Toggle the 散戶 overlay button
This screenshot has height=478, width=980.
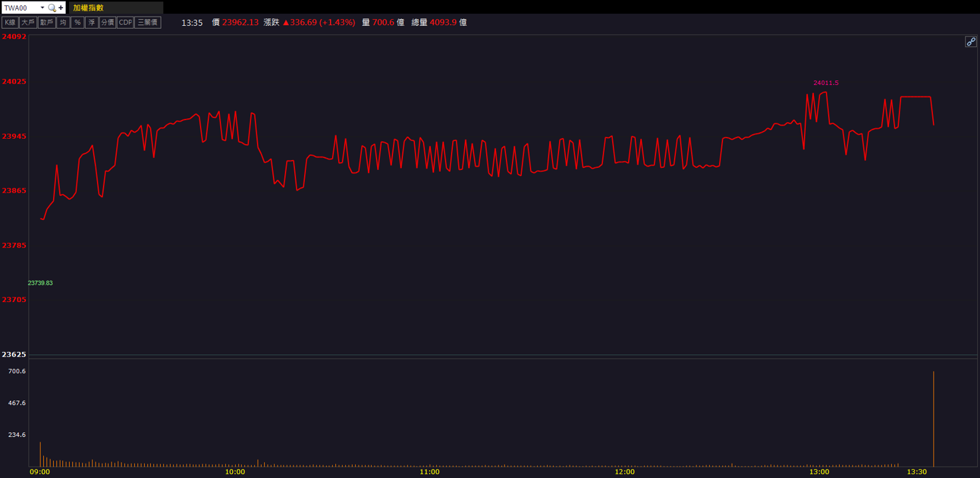46,23
